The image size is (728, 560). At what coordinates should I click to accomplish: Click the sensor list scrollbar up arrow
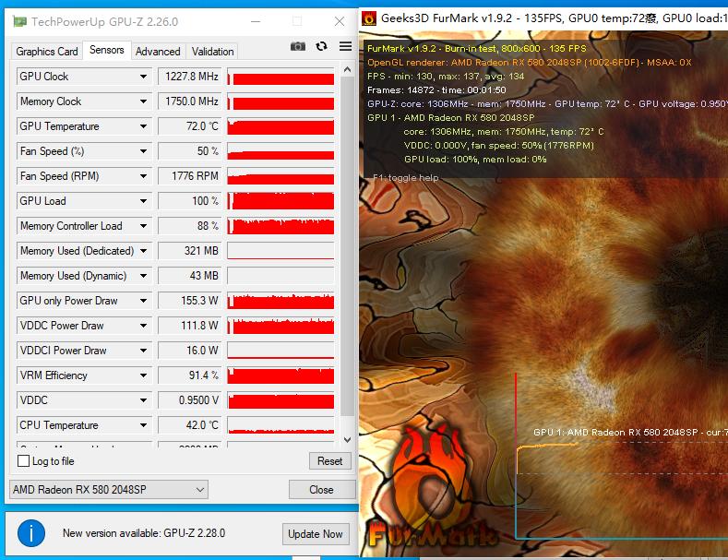tap(347, 69)
